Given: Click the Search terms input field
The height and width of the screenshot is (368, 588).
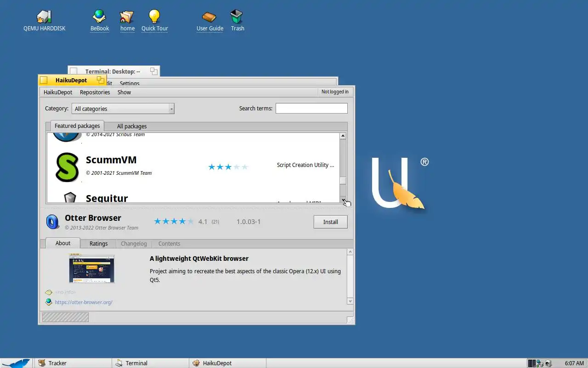Looking at the screenshot, I should [x=311, y=109].
